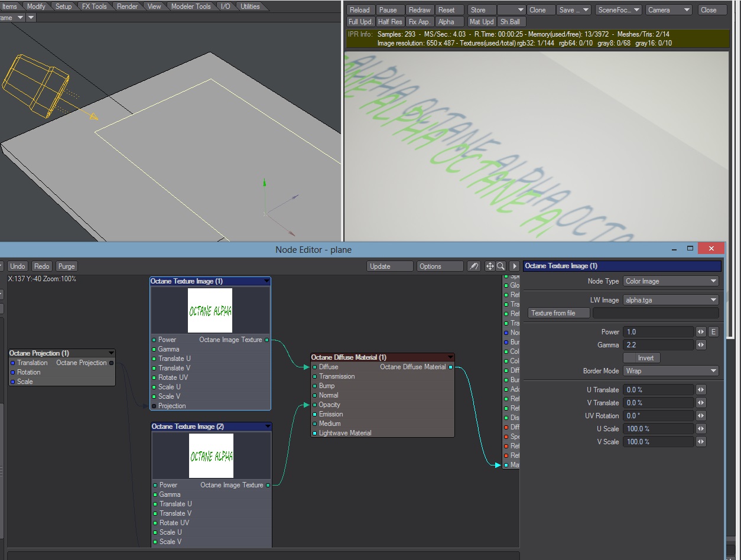Click the U Translate stepper arrows
Screen dimensions: 741x560
[701, 390]
